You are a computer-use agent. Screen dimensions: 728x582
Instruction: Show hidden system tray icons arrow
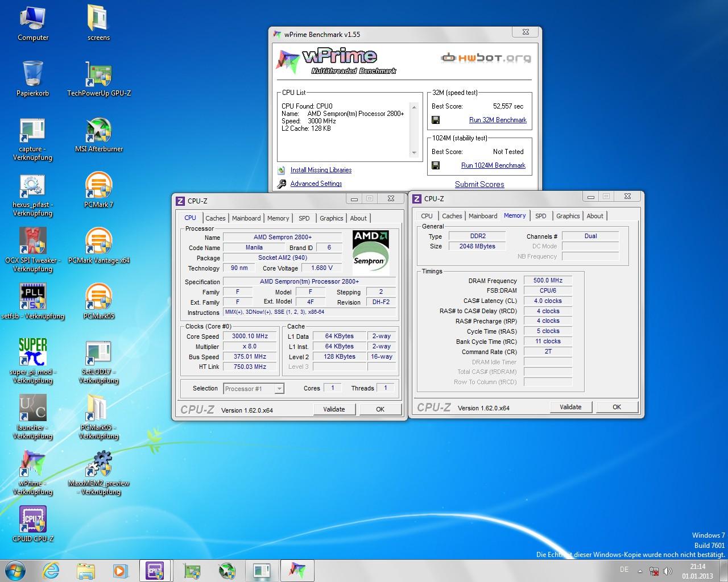coord(640,571)
